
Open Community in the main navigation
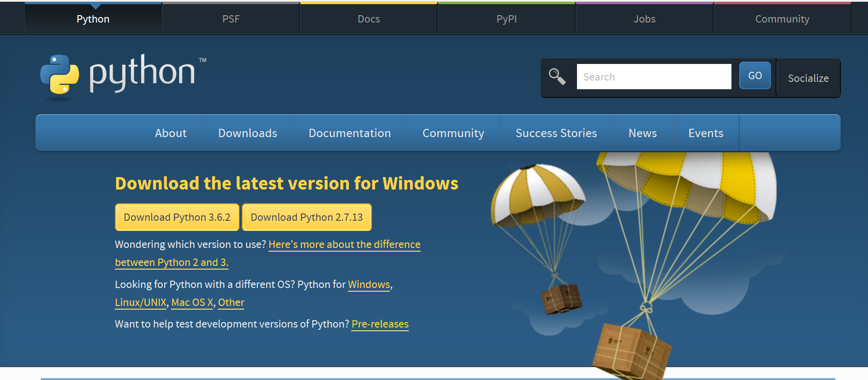pyautogui.click(x=453, y=133)
